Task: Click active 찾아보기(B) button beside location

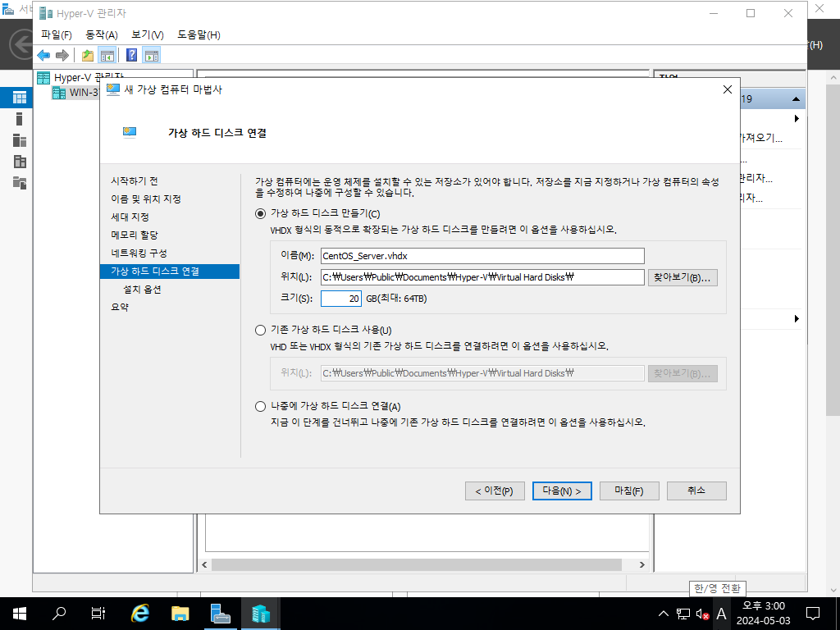Action: pyautogui.click(x=682, y=277)
